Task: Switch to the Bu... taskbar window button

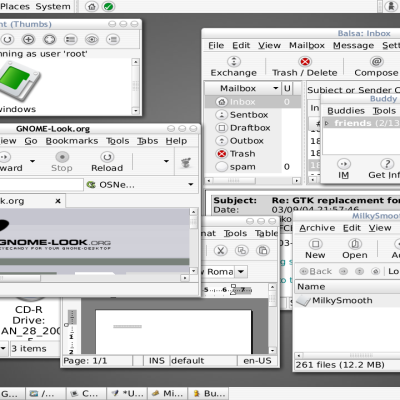Action: pos(208,394)
